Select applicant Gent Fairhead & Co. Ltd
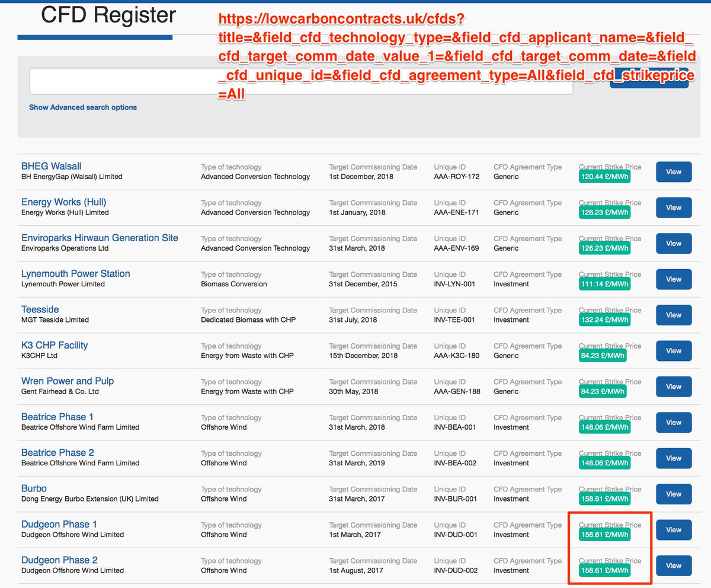711x588 pixels. coord(60,391)
